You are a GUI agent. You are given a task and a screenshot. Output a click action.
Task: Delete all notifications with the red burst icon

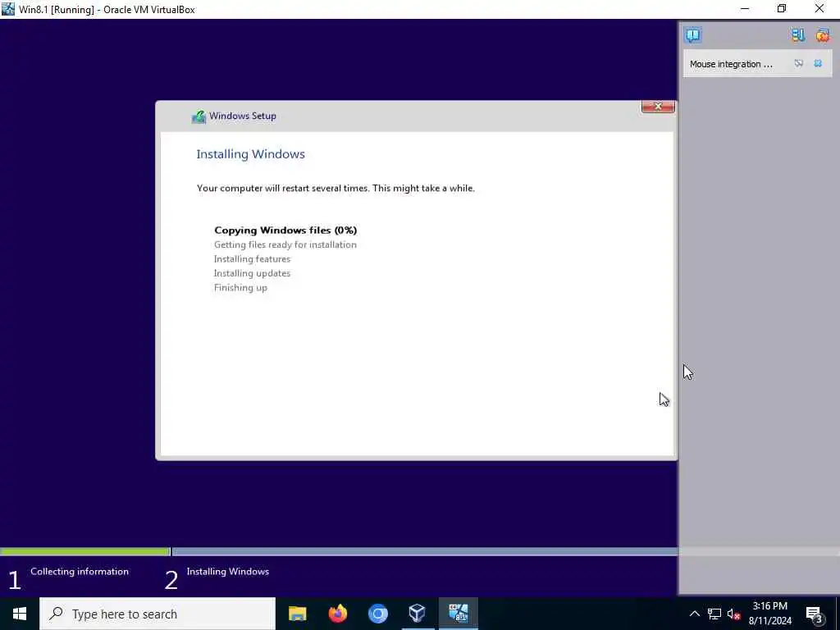pos(822,35)
